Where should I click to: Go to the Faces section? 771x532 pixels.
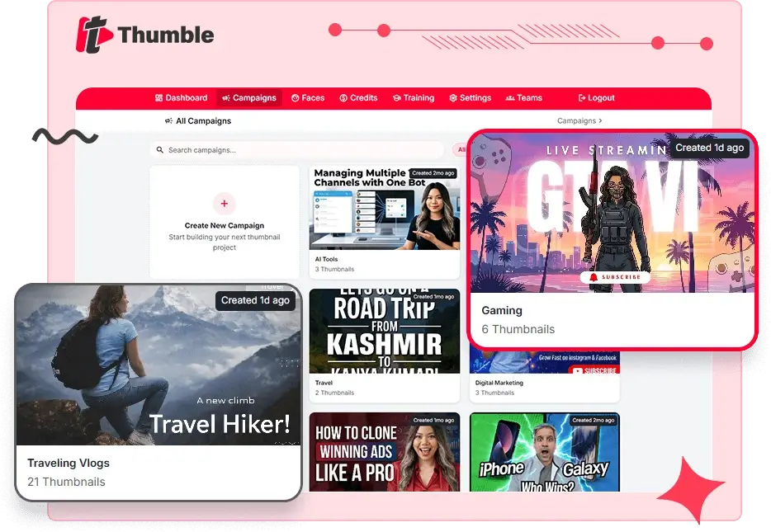(x=308, y=98)
